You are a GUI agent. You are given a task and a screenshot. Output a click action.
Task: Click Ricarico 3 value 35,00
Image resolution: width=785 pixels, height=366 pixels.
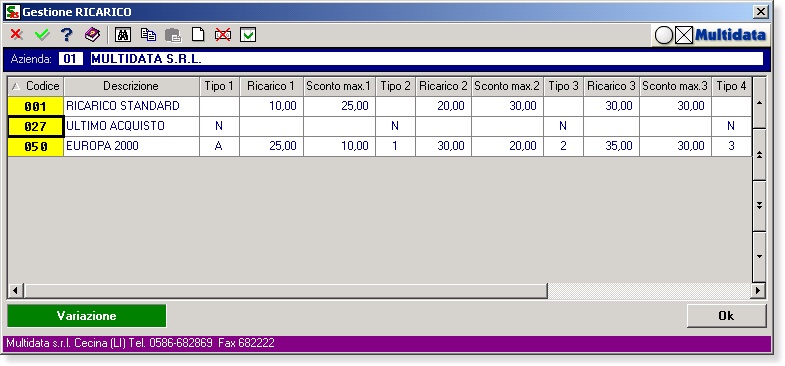[612, 146]
